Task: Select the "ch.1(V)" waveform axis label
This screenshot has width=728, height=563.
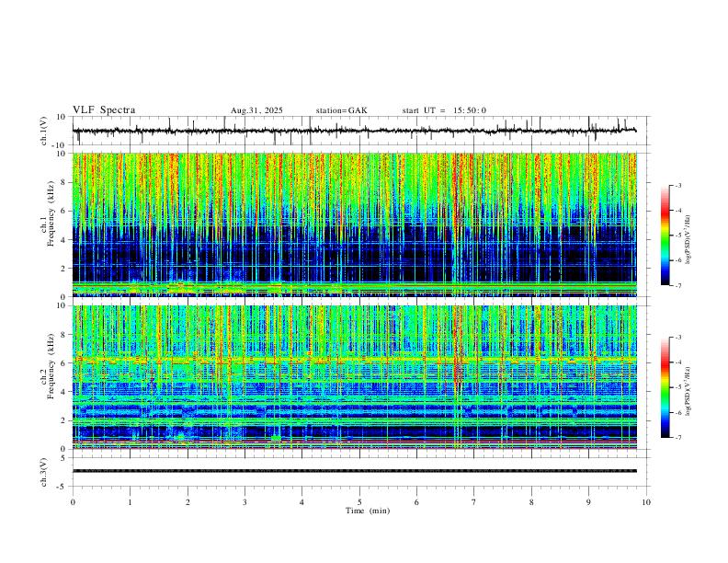Action: pos(44,131)
